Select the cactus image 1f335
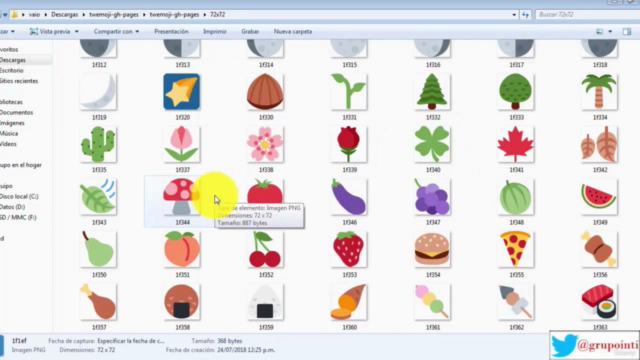 98,144
